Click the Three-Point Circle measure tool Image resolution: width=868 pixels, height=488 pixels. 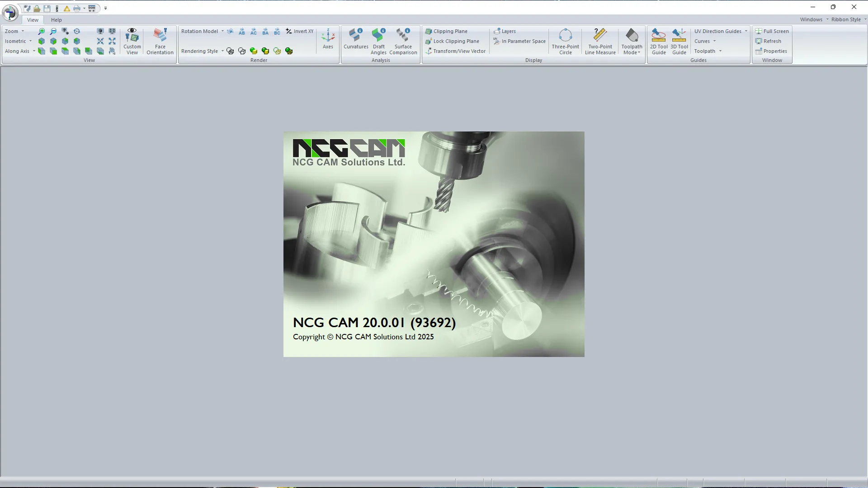[x=565, y=41]
